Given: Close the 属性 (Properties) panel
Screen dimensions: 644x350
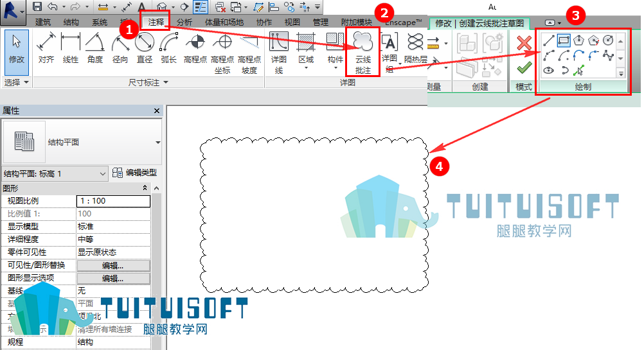Looking at the screenshot, I should [x=156, y=111].
